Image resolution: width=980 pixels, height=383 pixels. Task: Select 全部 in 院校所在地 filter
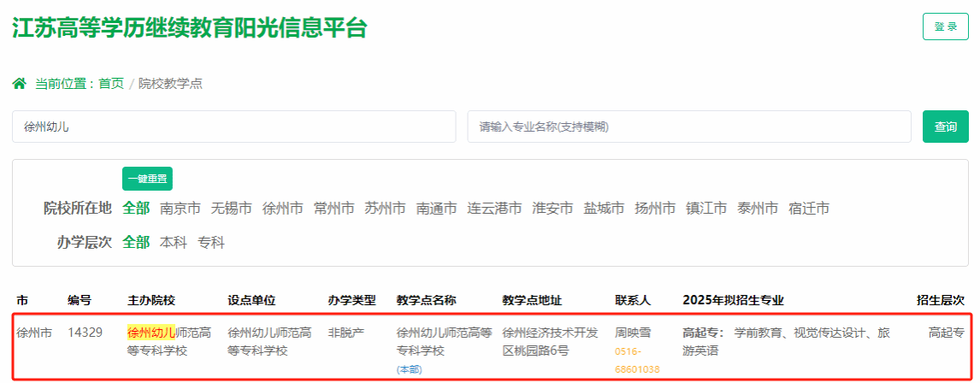(136, 209)
